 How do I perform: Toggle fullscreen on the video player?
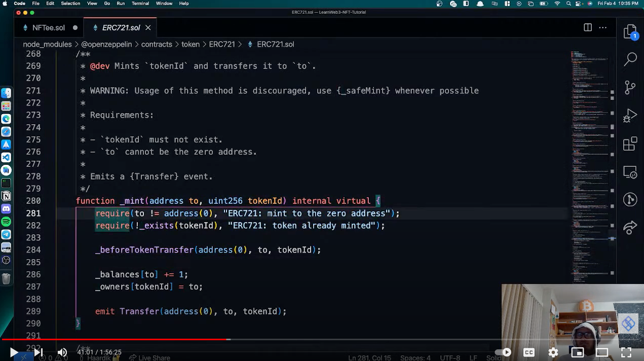click(626, 352)
